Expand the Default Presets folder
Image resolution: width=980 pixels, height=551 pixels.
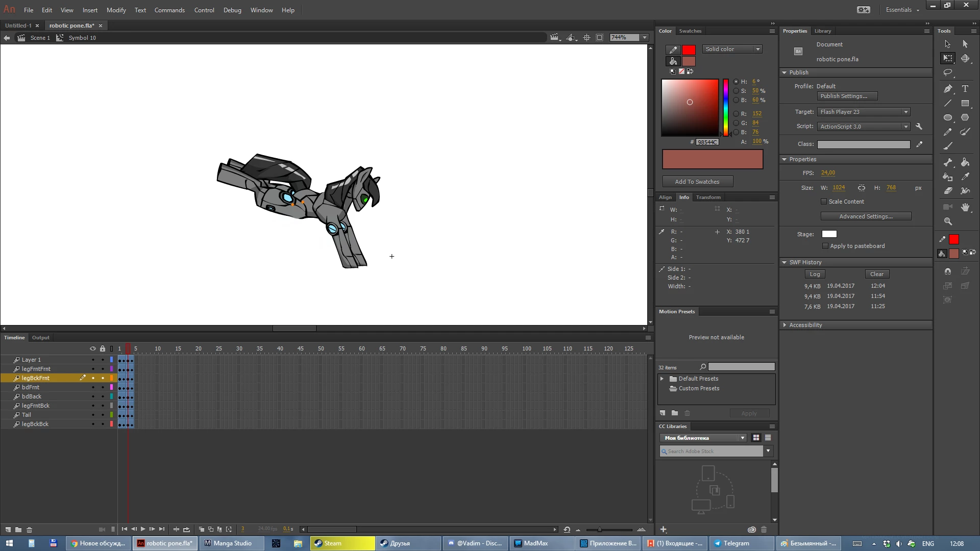pos(662,379)
